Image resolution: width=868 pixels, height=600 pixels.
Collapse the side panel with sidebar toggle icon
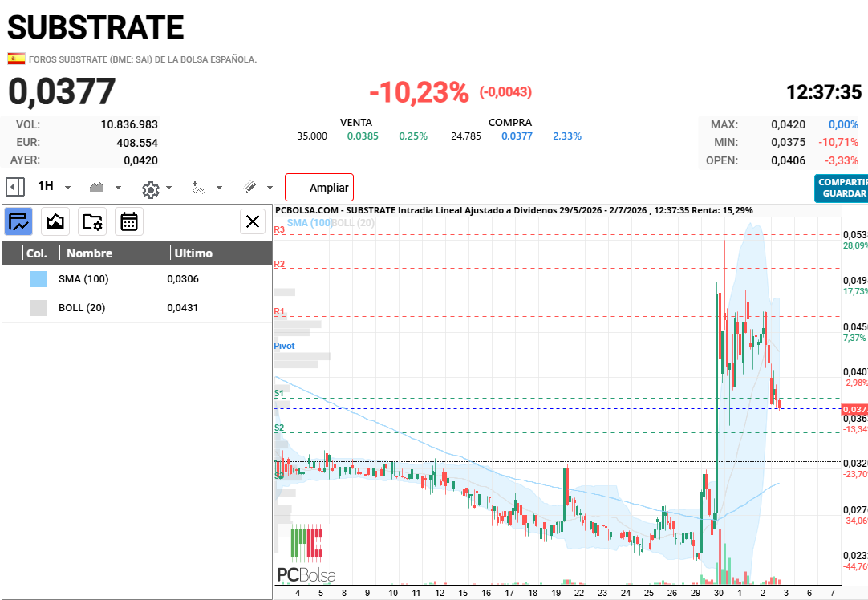point(15,187)
